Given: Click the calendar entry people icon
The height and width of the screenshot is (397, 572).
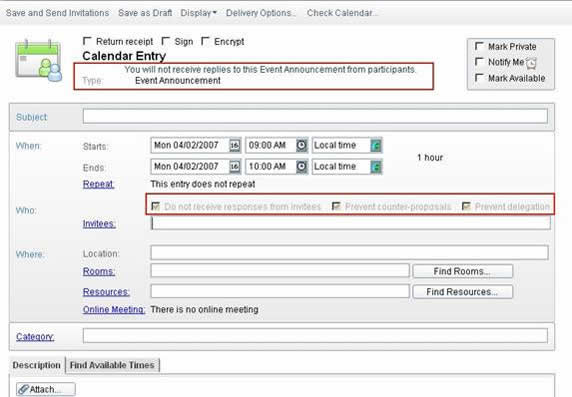Looking at the screenshot, I should [x=39, y=60].
